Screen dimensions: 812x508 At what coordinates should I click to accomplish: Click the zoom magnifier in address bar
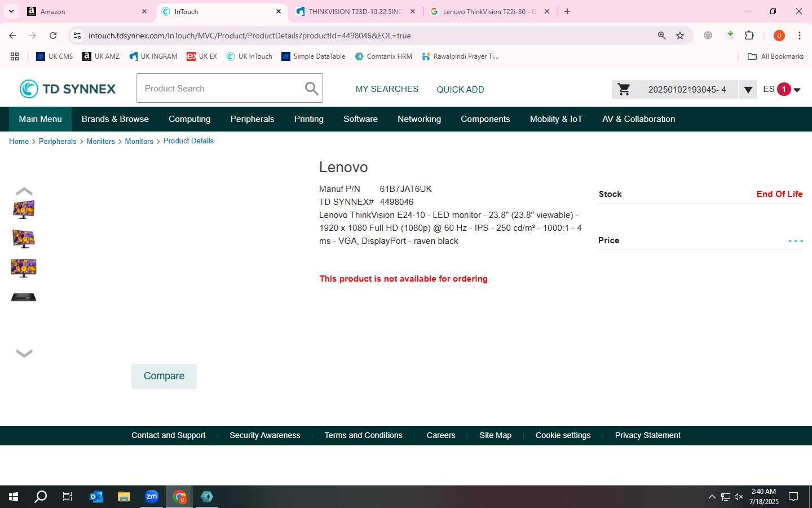(662, 36)
